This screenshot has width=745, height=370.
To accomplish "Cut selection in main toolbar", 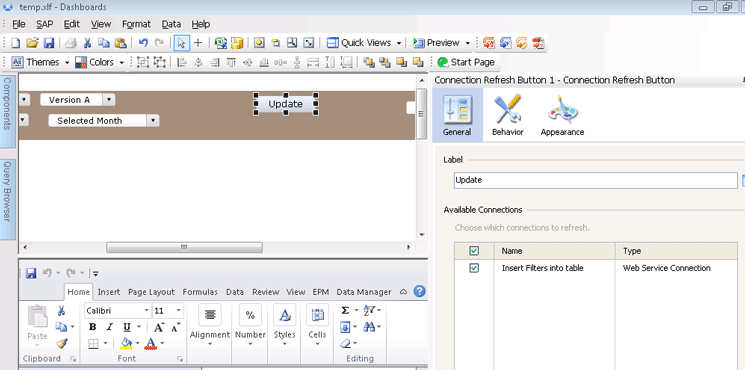I will 87,43.
